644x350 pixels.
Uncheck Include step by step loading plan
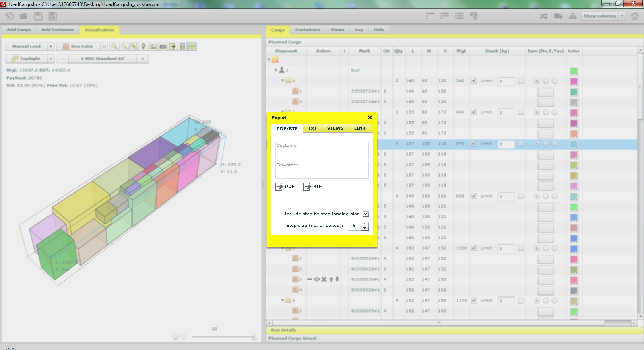(366, 214)
